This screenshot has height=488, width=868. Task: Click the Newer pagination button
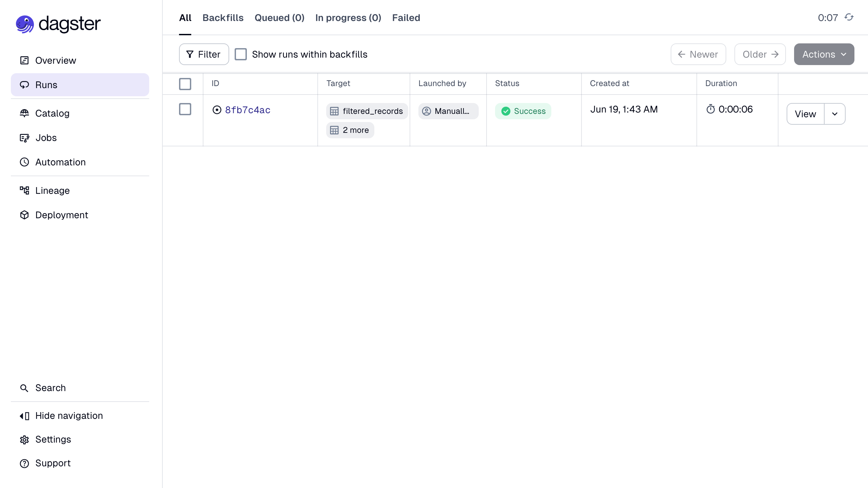coord(698,54)
